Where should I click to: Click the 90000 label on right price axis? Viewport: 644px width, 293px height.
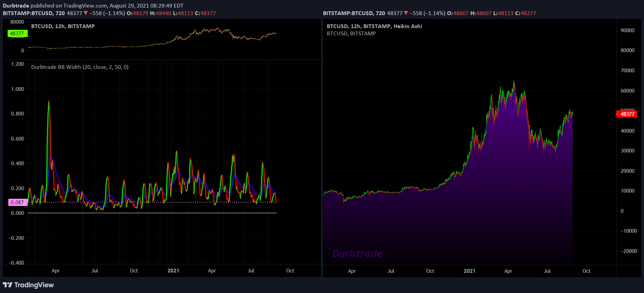pyautogui.click(x=628, y=30)
